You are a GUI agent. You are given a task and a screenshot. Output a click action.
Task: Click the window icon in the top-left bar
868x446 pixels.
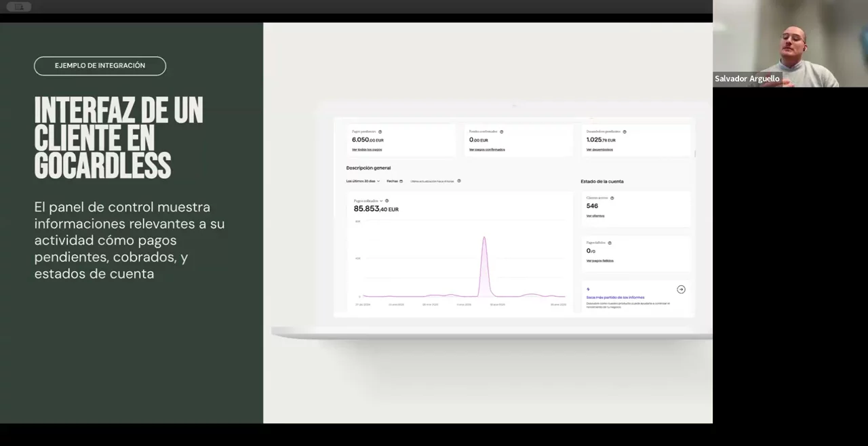(x=18, y=7)
